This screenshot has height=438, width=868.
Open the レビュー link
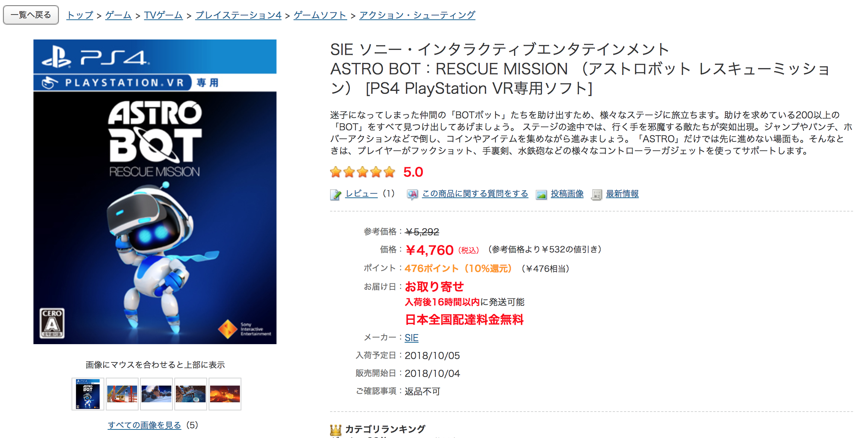pos(361,194)
